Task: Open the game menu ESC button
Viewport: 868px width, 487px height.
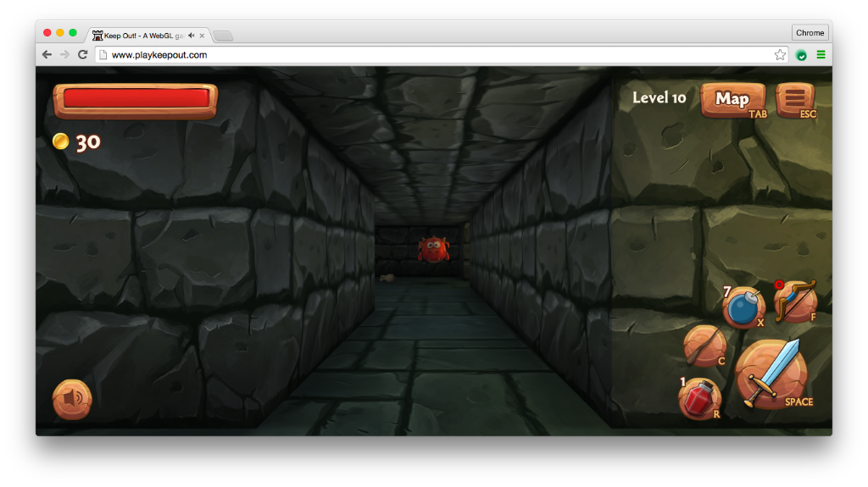Action: click(796, 100)
